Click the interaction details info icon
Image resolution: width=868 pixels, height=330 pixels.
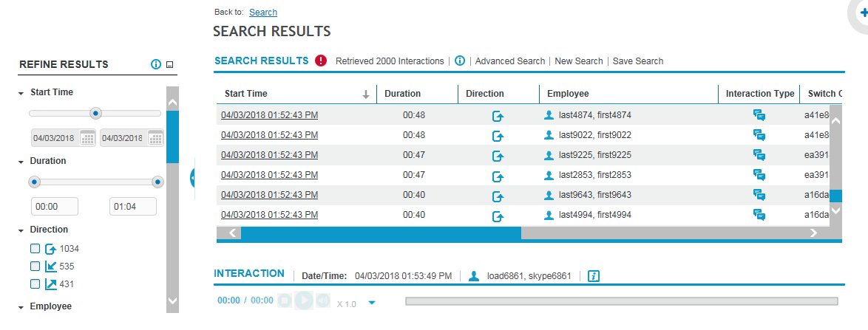[593, 276]
